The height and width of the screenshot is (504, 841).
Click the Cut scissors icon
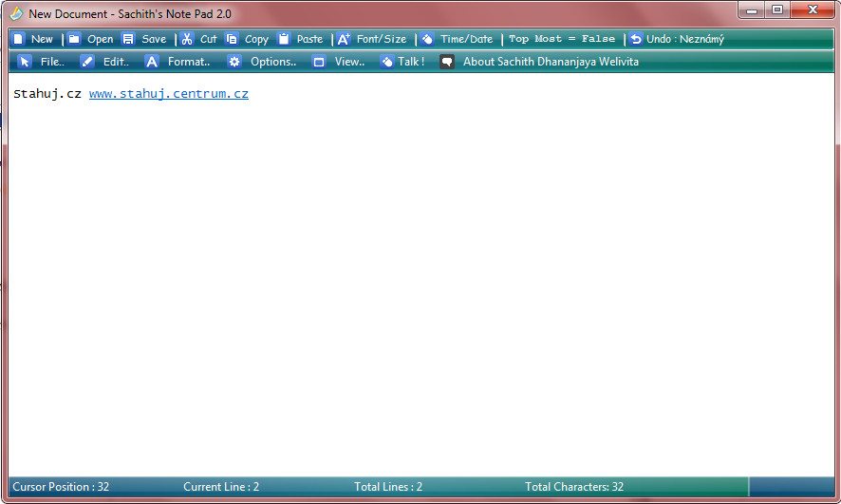(x=187, y=39)
